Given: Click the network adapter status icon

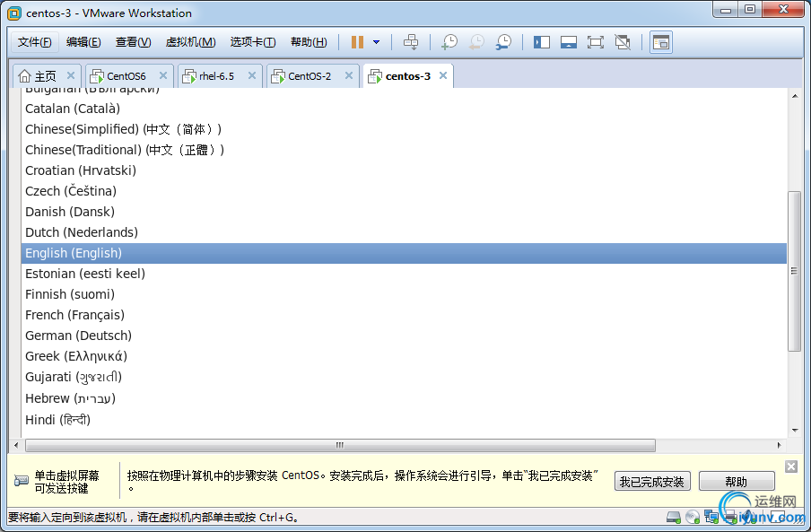Looking at the screenshot, I should point(711,517).
